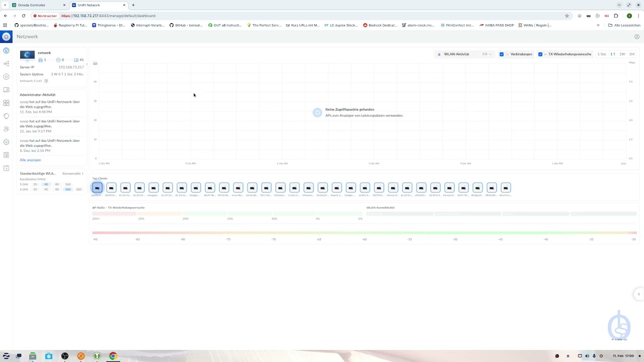
Task: Click the UniFi logo at top left
Action: click(6, 36)
